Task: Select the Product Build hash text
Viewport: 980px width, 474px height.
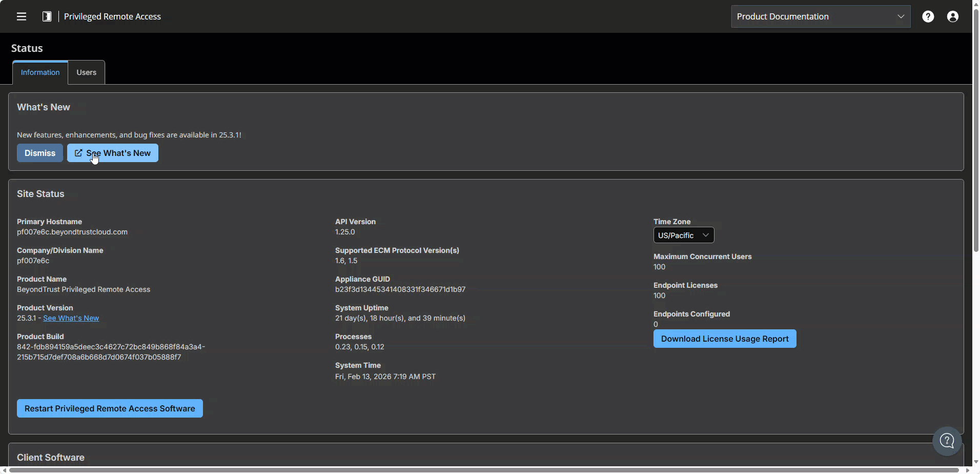Action: 111,352
